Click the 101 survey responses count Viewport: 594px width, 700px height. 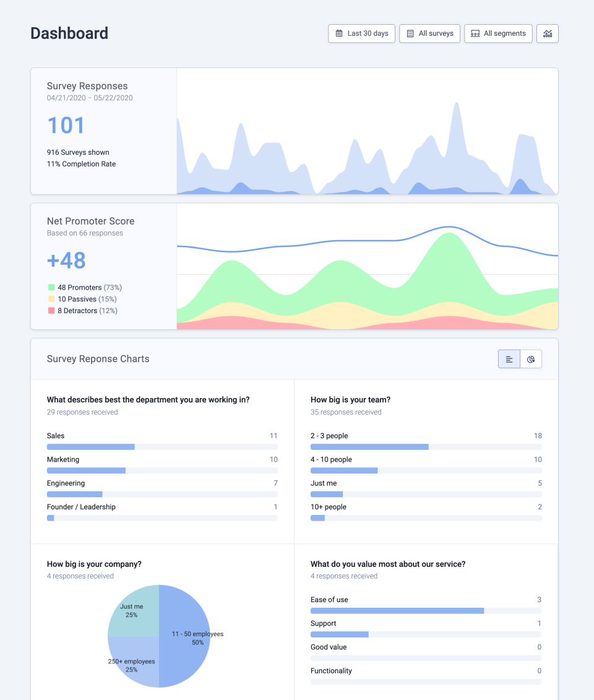click(66, 126)
